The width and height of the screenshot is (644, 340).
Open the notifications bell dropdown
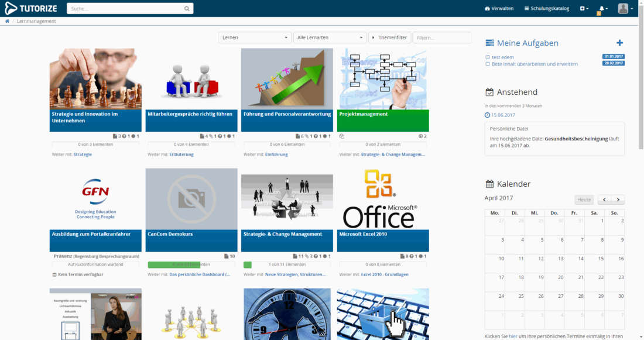point(603,9)
